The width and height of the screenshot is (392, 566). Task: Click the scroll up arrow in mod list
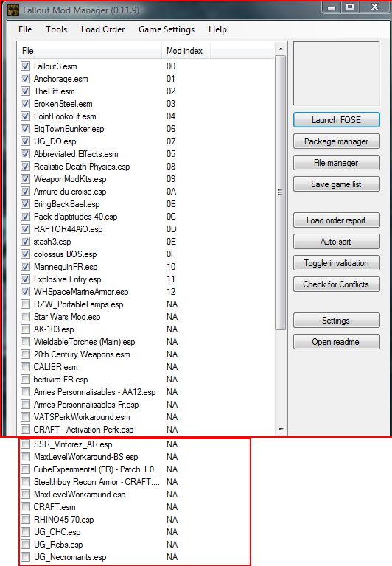point(281,49)
